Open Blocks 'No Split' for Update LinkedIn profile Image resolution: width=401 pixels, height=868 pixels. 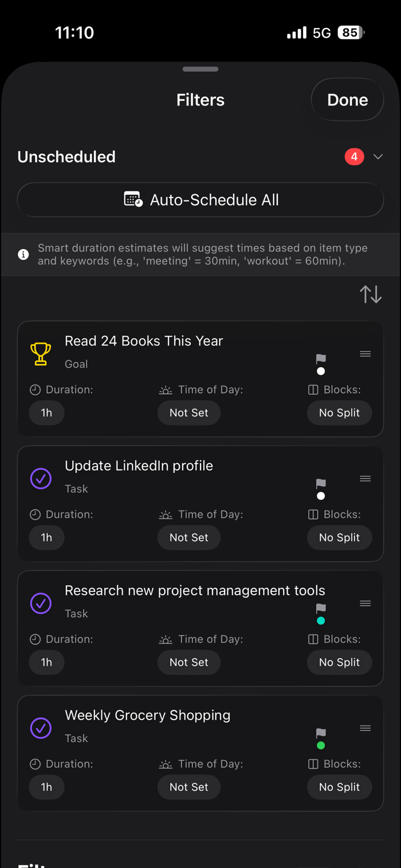click(x=339, y=537)
